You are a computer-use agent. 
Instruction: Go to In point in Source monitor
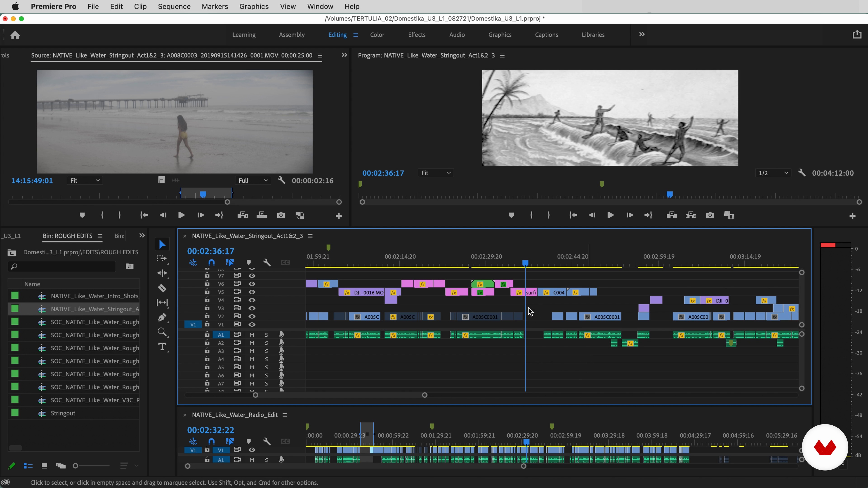tap(144, 215)
